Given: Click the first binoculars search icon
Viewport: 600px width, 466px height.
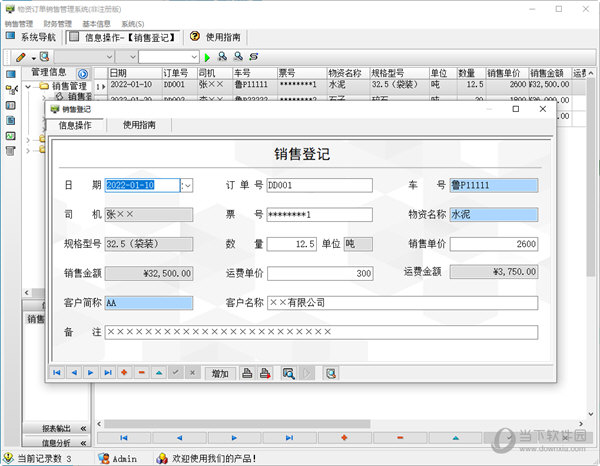Looking at the screenshot, I should (x=222, y=57).
